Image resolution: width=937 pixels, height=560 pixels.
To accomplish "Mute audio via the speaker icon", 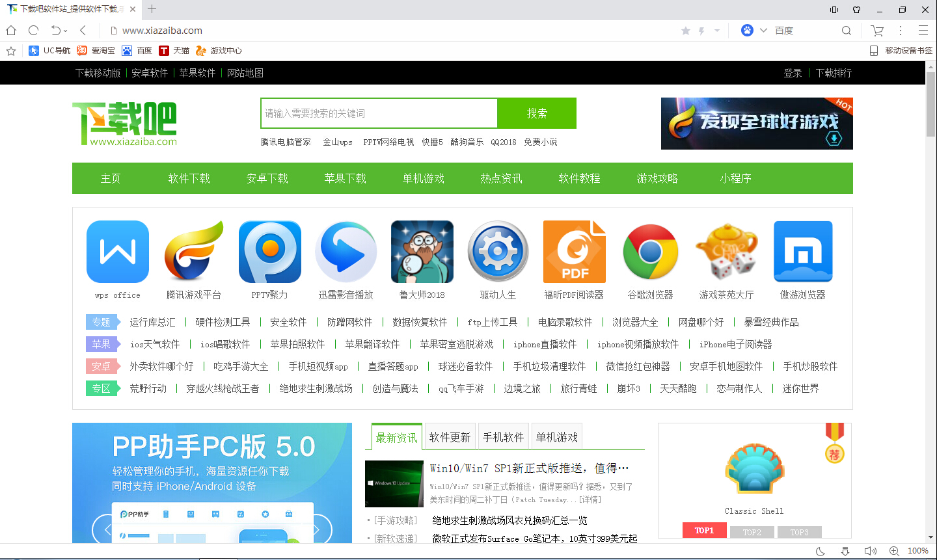I will [x=870, y=550].
